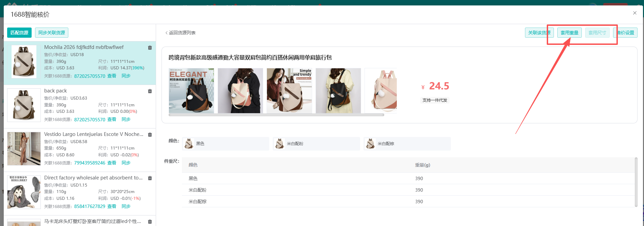View the pink backpack source image
This screenshot has height=226, width=644.
(x=381, y=91)
